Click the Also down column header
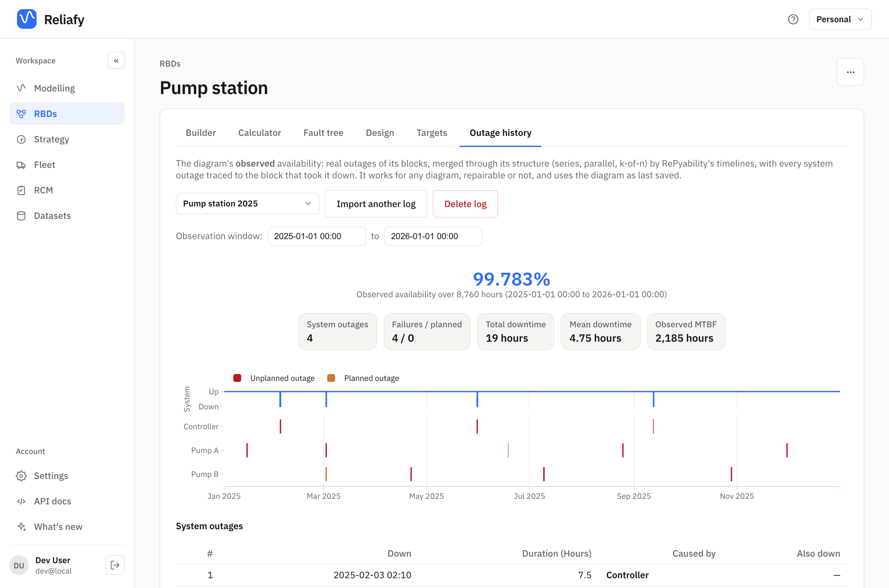The image size is (889, 588). (x=818, y=553)
